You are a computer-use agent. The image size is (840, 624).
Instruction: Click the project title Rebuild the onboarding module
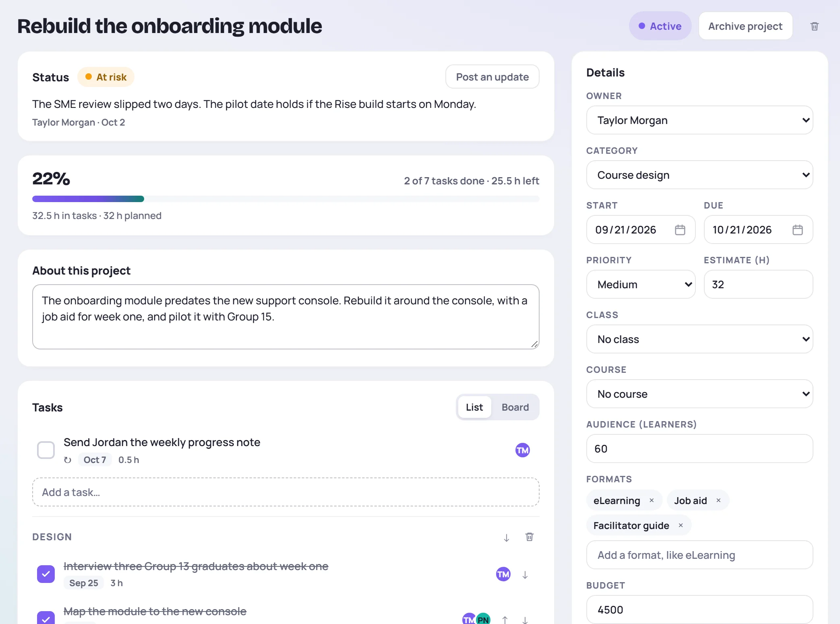pyautogui.click(x=170, y=26)
